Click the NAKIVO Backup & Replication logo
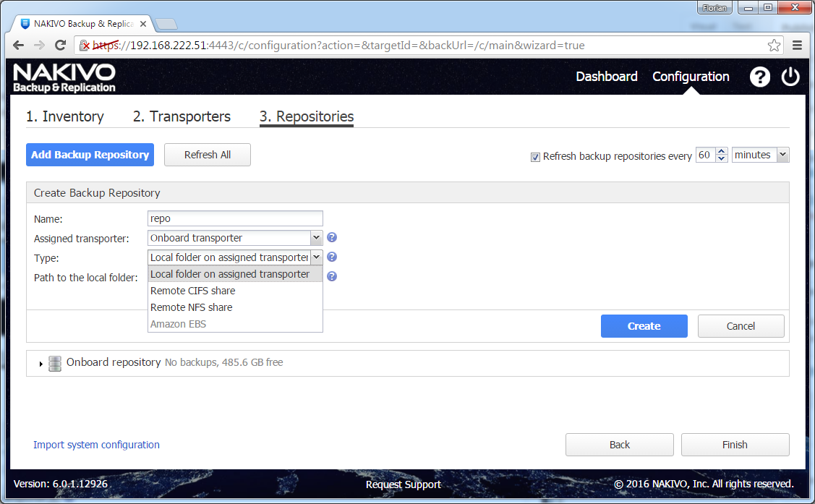 [64, 78]
